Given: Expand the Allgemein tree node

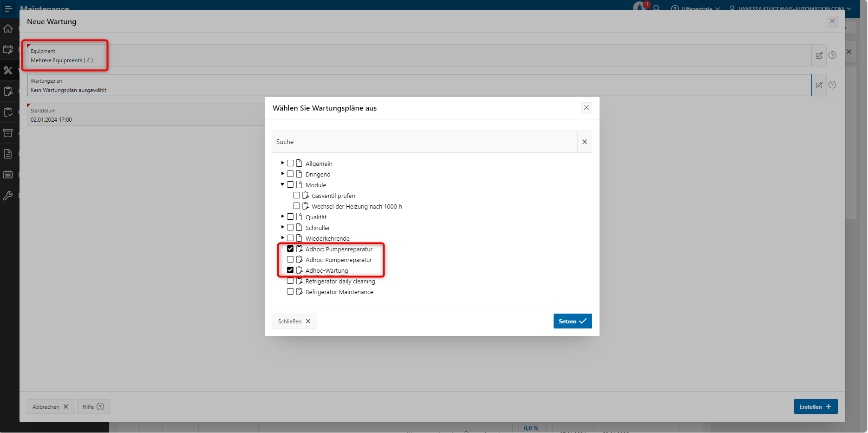Looking at the screenshot, I should click(x=282, y=163).
